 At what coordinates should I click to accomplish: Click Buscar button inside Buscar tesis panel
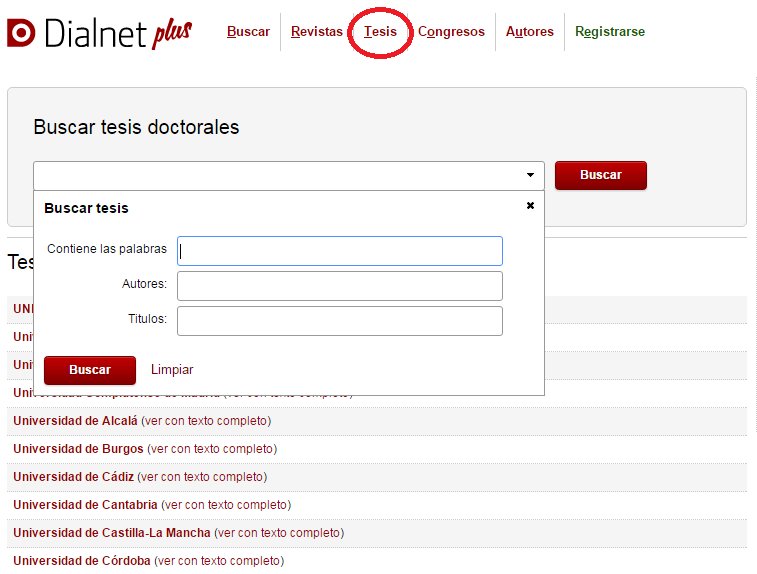[x=90, y=370]
